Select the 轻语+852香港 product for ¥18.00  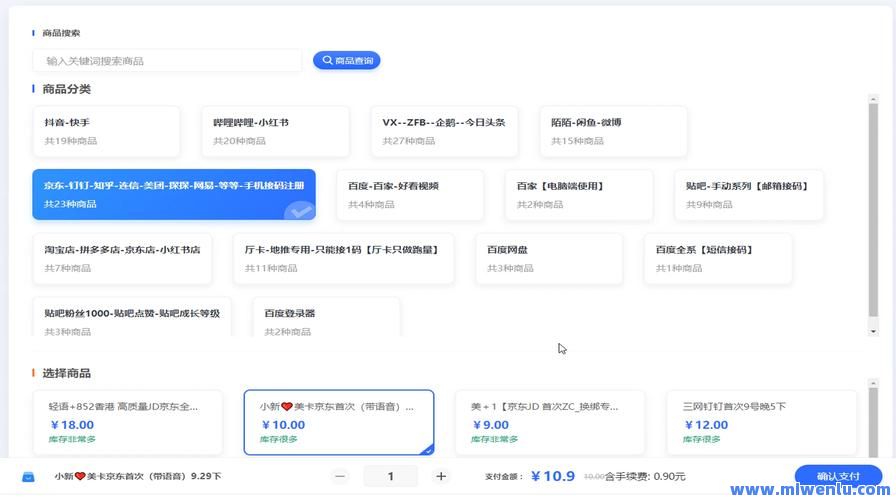pyautogui.click(x=128, y=422)
